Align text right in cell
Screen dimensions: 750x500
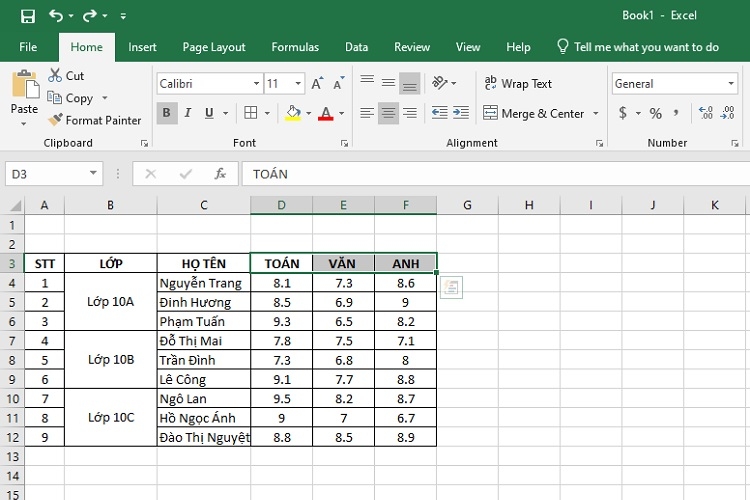(409, 113)
